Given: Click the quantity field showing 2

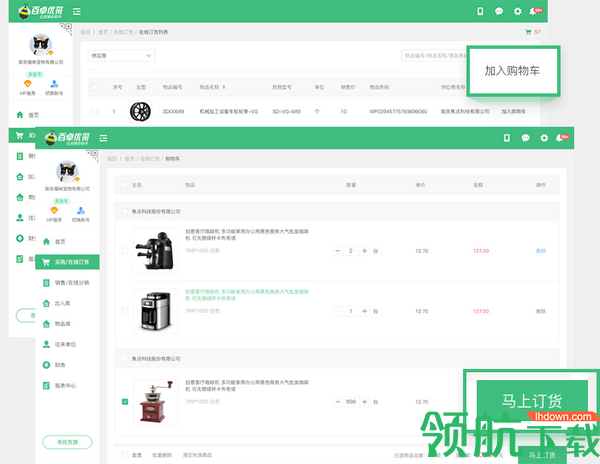Looking at the screenshot, I should point(351,251).
